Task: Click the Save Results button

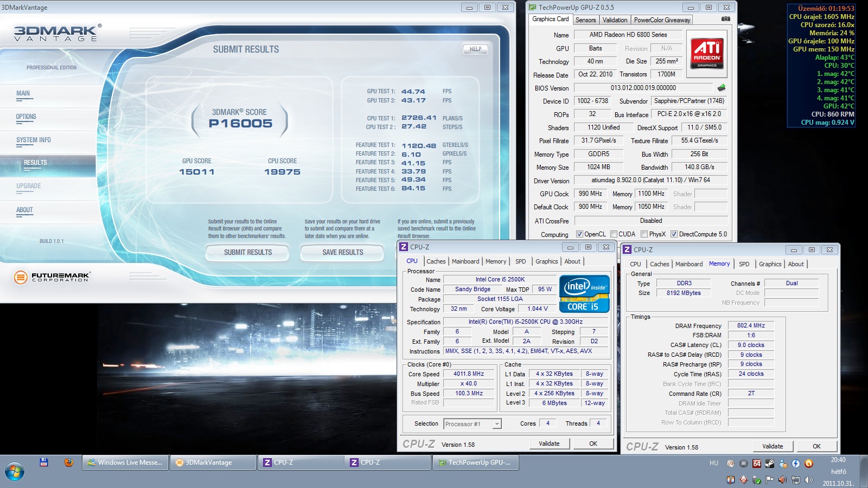Action: pyautogui.click(x=343, y=252)
